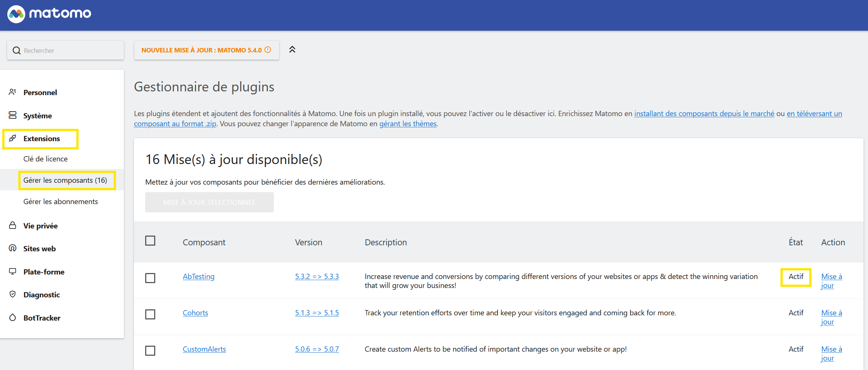868x370 pixels.
Task: Focus the Rechercher search field
Action: click(x=65, y=50)
